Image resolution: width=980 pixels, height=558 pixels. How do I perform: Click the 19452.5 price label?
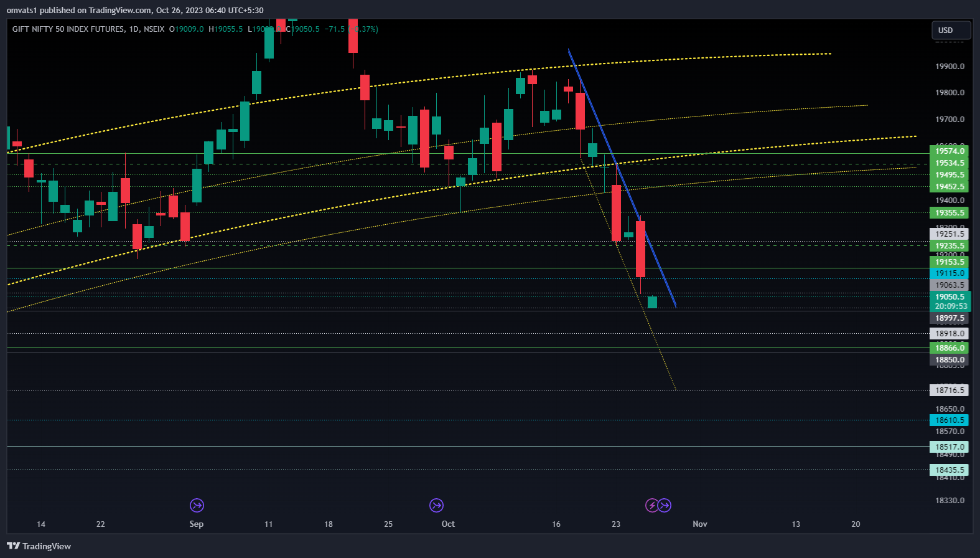pos(950,187)
